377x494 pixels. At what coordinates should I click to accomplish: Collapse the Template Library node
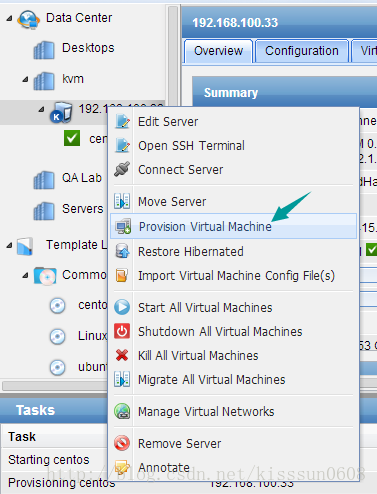tap(9, 246)
